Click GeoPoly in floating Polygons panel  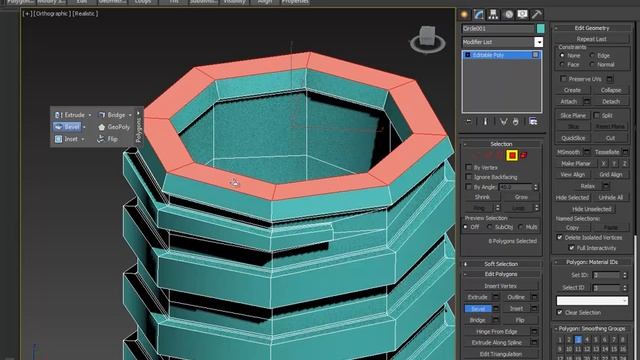pyautogui.click(x=114, y=127)
